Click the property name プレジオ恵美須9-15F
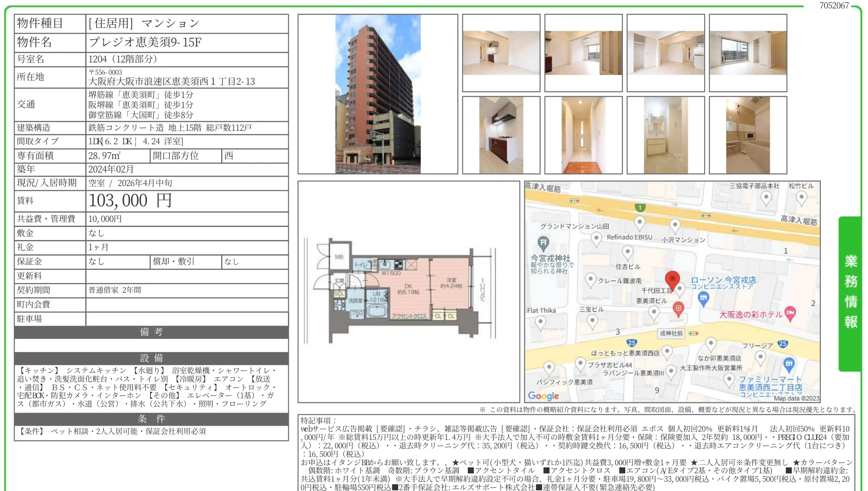868x491 pixels. [145, 42]
